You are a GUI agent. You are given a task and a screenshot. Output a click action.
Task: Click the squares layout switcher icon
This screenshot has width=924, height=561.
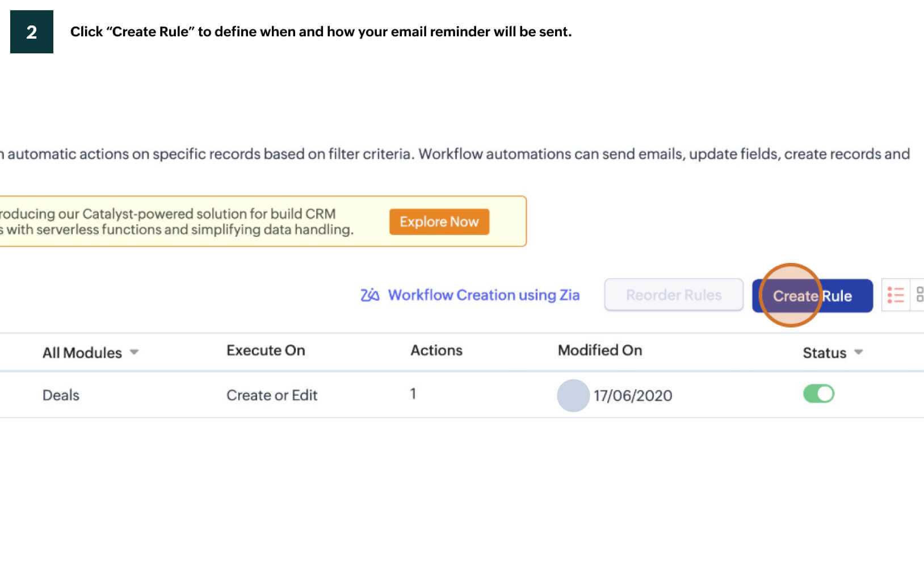coord(921,295)
